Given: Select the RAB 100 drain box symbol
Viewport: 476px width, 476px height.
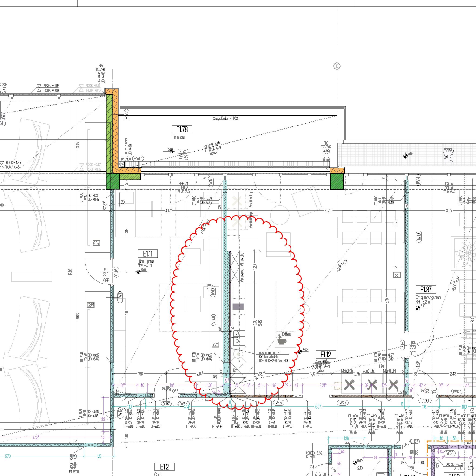Looking at the screenshot, I should 122,164.
